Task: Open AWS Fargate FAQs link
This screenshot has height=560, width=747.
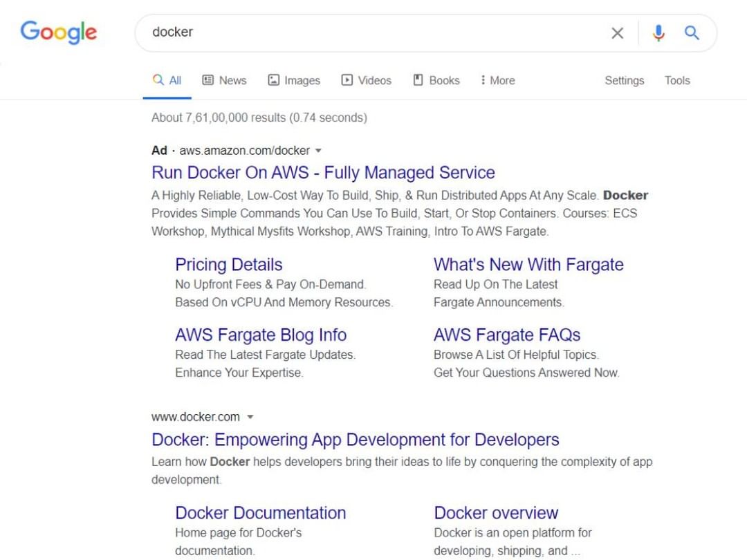Action: tap(507, 335)
